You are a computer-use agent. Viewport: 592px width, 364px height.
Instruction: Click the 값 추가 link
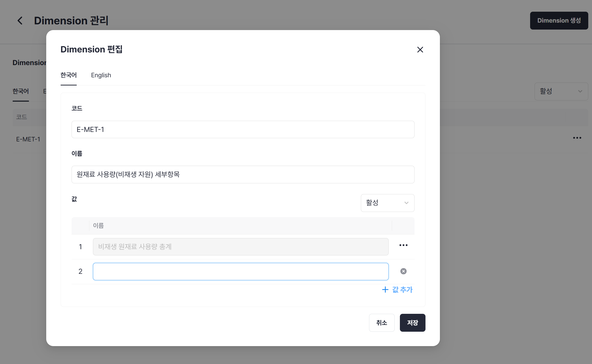tap(402, 289)
